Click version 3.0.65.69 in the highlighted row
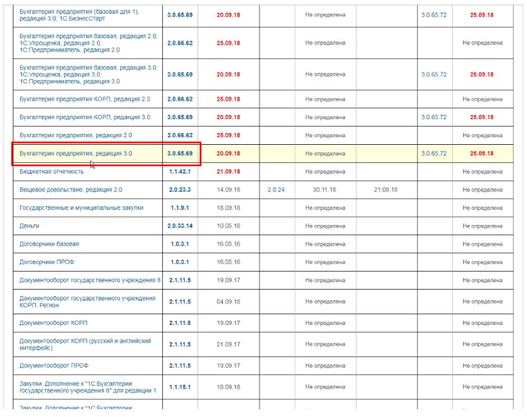527x420 pixels. (x=180, y=154)
